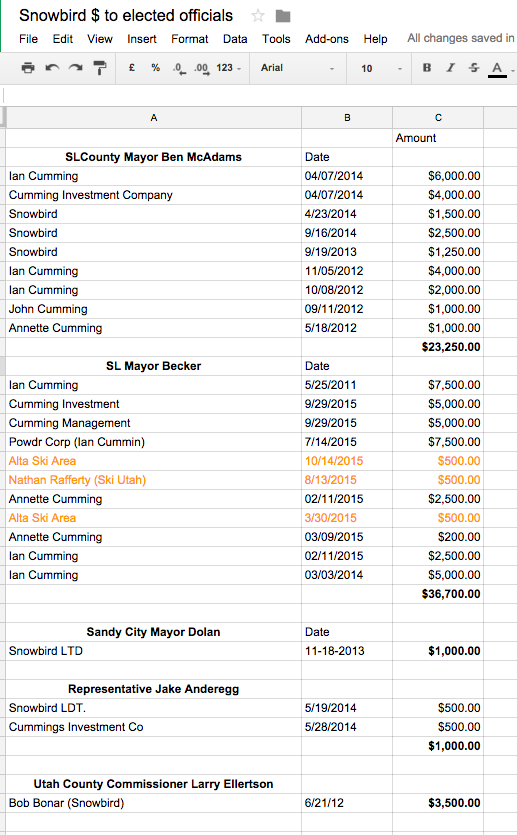This screenshot has height=835, width=517.
Task: Open the Format menu
Action: pyautogui.click(x=190, y=39)
